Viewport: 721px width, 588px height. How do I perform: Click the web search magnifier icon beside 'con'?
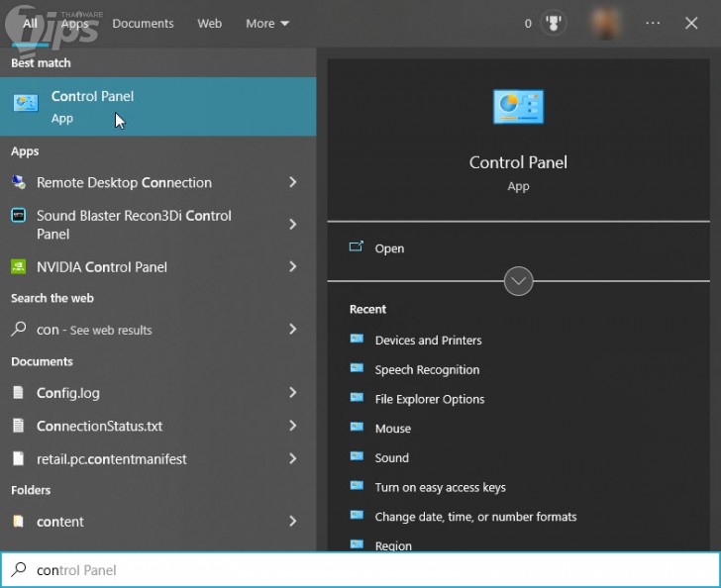19,330
